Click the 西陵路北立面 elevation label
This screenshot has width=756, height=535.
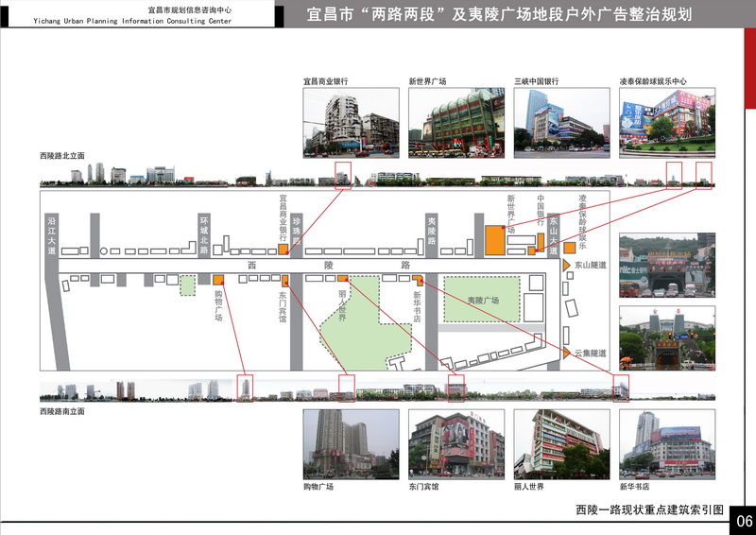(x=62, y=156)
